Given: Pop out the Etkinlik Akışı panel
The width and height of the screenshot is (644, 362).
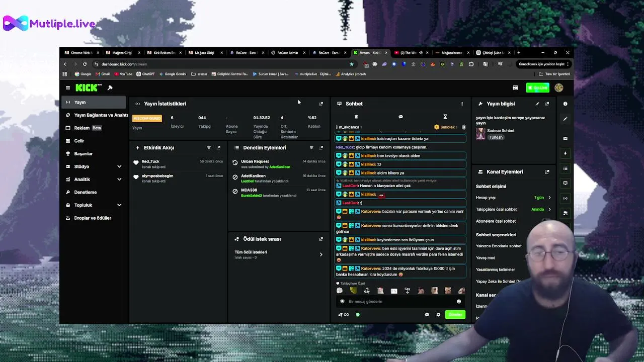Looking at the screenshot, I should pyautogui.click(x=218, y=148).
